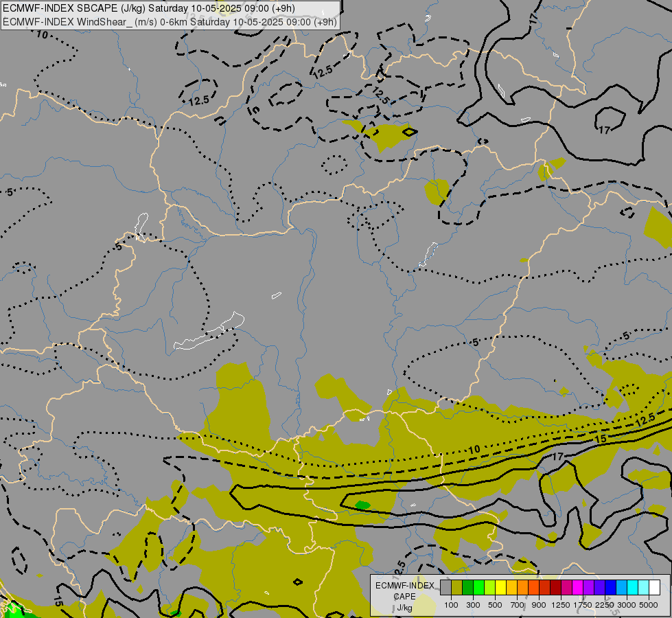Click the legend value 900

coord(539,605)
